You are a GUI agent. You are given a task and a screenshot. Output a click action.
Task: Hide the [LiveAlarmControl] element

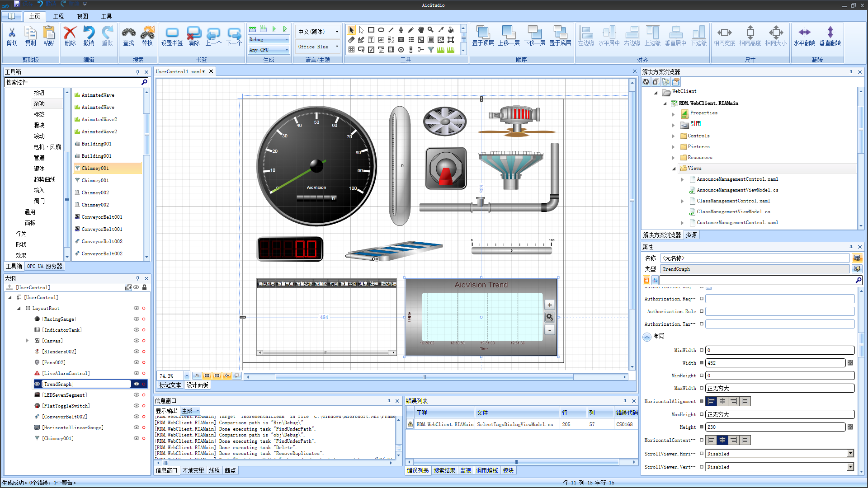click(x=136, y=373)
